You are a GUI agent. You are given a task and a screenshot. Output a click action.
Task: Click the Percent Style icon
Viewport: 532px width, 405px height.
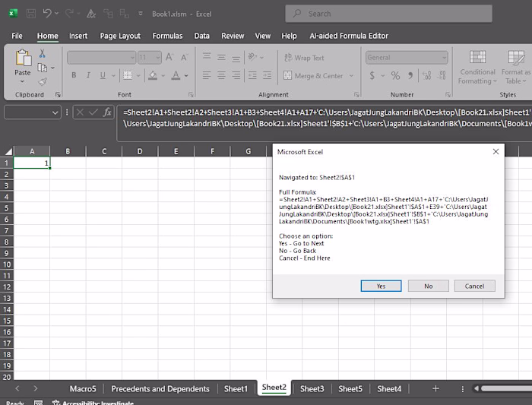[x=395, y=75]
